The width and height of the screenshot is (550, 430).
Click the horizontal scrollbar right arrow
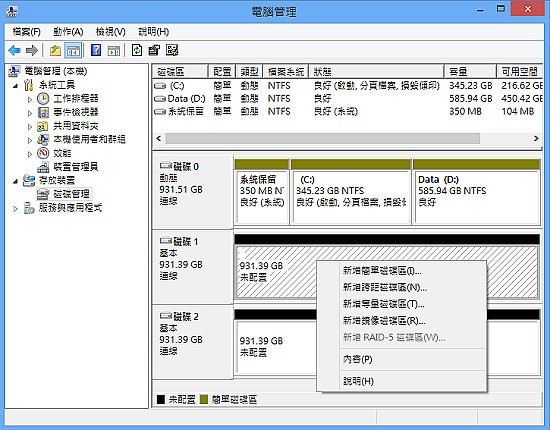point(536,139)
